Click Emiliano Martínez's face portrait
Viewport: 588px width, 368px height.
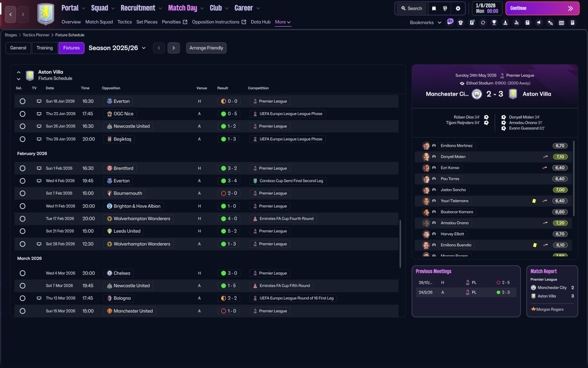click(426, 146)
